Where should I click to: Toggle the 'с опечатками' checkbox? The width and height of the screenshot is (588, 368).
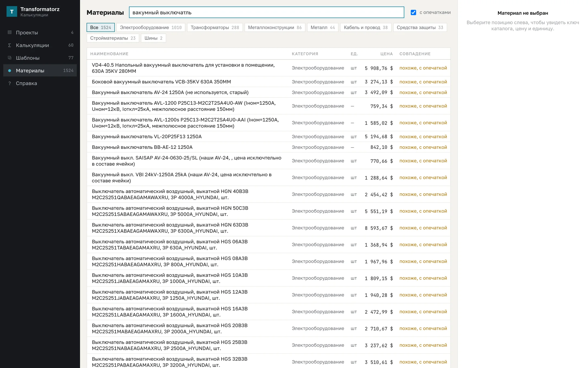413,13
